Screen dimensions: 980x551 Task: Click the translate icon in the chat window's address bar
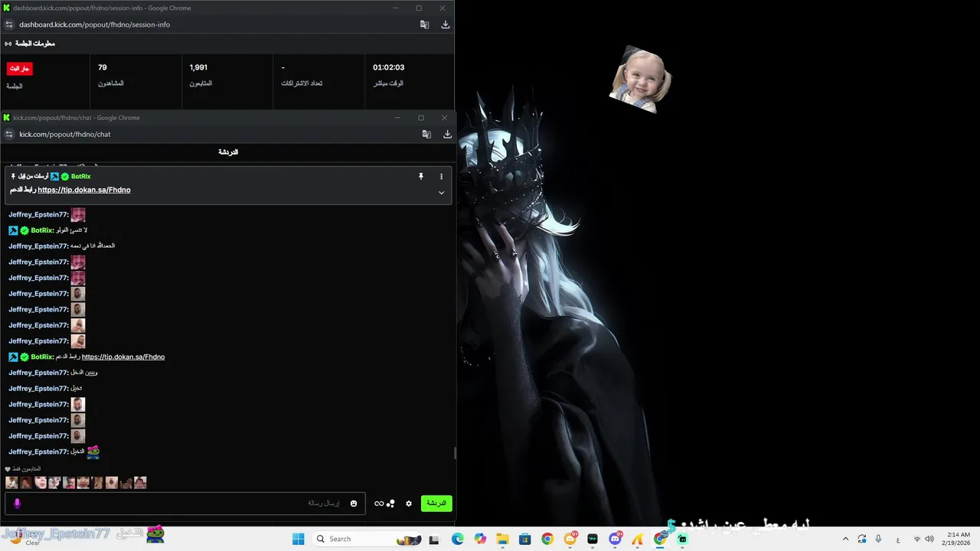[426, 134]
